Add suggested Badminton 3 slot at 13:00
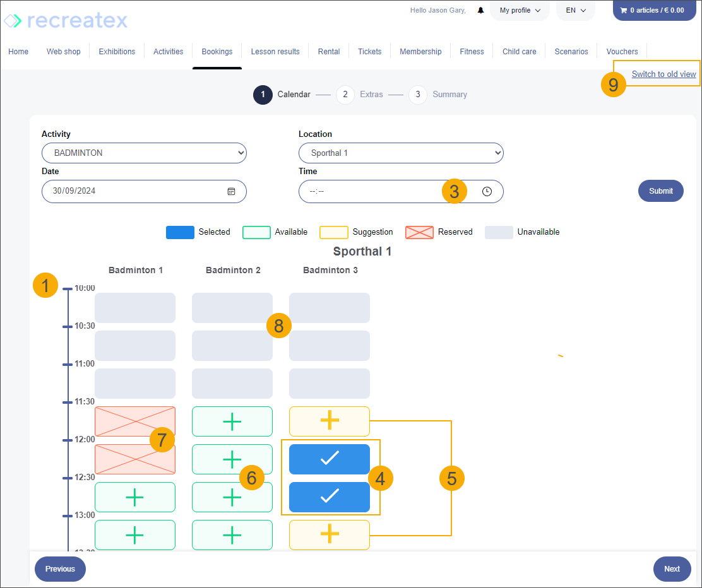 [330, 535]
